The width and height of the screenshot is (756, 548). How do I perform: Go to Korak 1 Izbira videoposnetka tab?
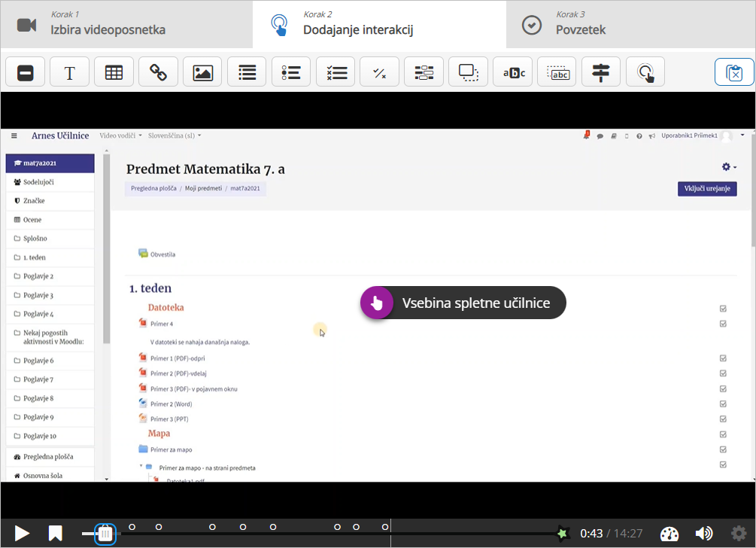(x=126, y=24)
